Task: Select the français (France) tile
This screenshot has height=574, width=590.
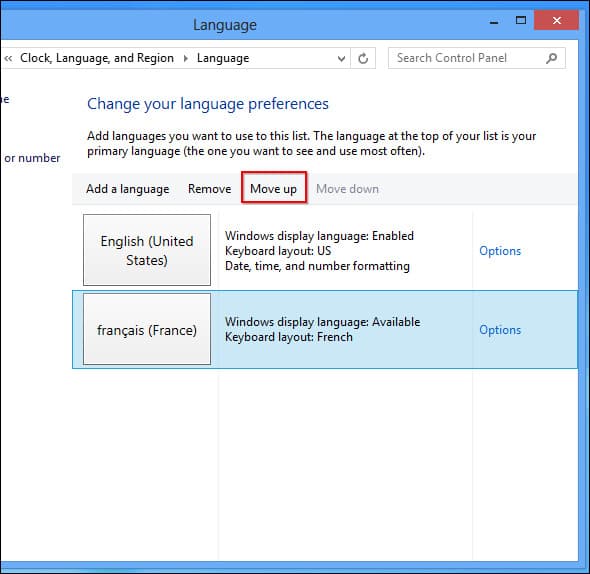Action: (x=147, y=329)
